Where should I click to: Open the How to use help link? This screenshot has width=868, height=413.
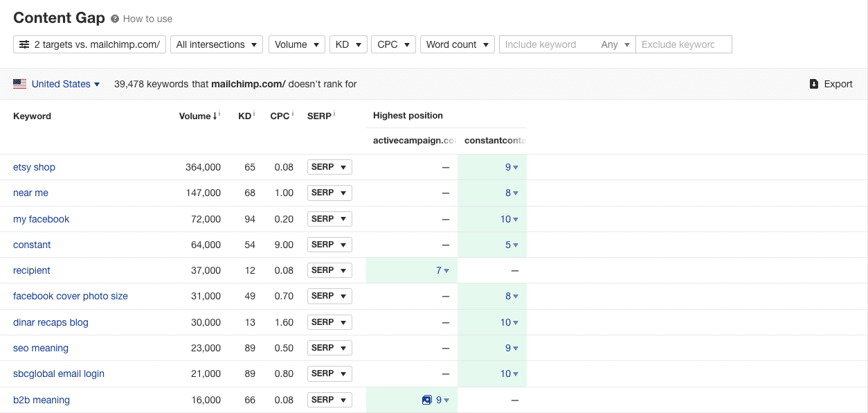141,19
